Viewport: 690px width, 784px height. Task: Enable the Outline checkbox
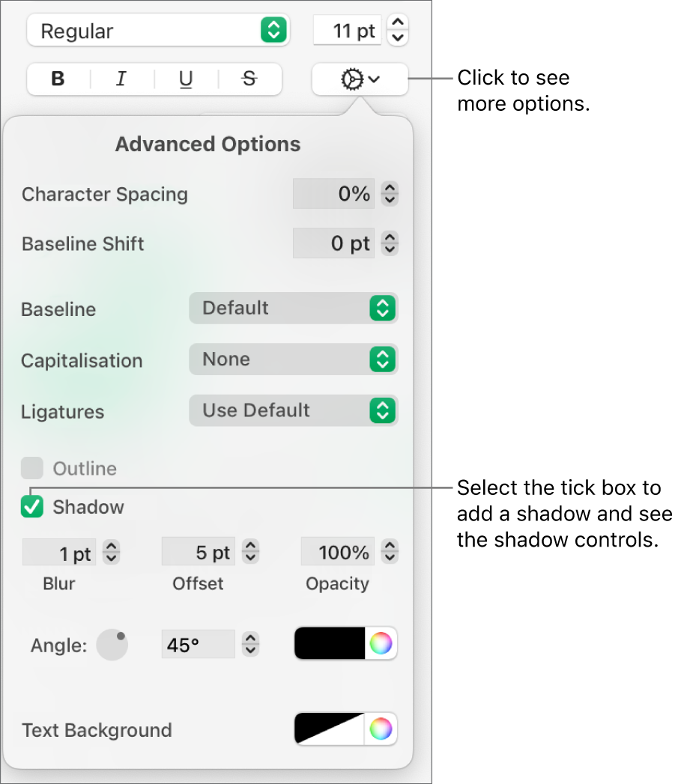pos(31,468)
